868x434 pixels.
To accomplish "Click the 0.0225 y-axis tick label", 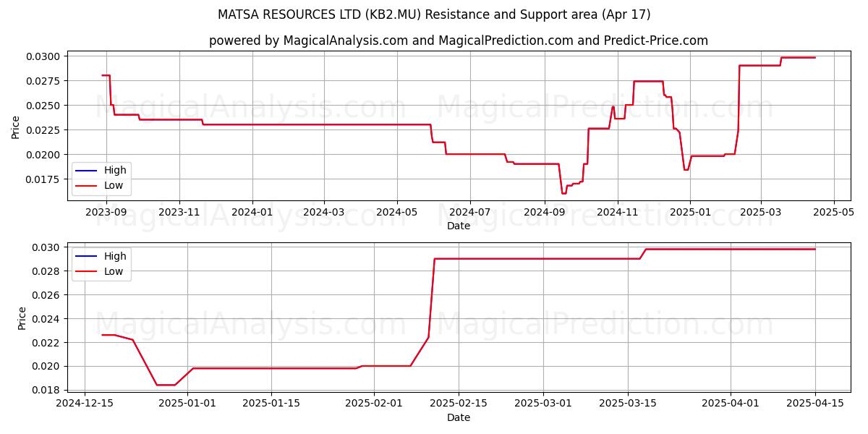I will [44, 130].
